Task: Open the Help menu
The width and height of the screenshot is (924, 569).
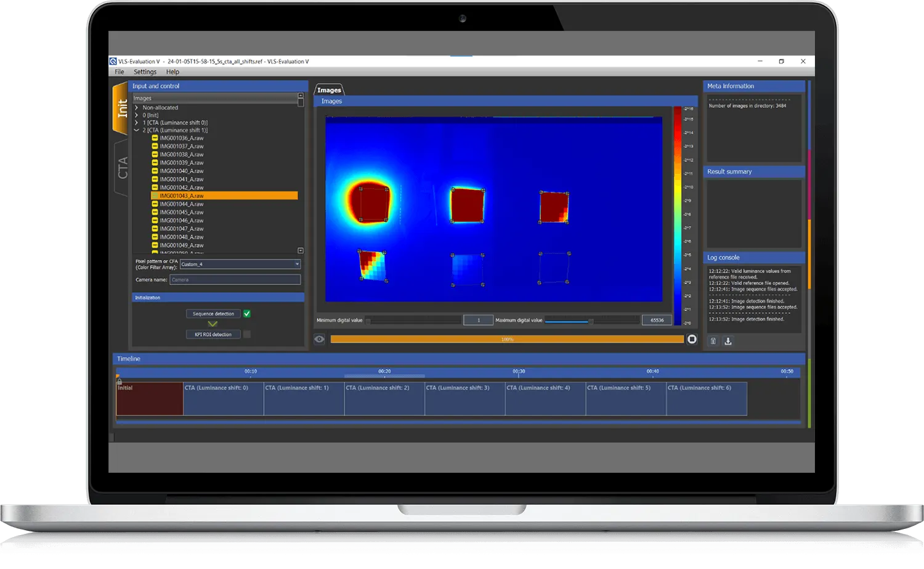Action: (x=172, y=72)
